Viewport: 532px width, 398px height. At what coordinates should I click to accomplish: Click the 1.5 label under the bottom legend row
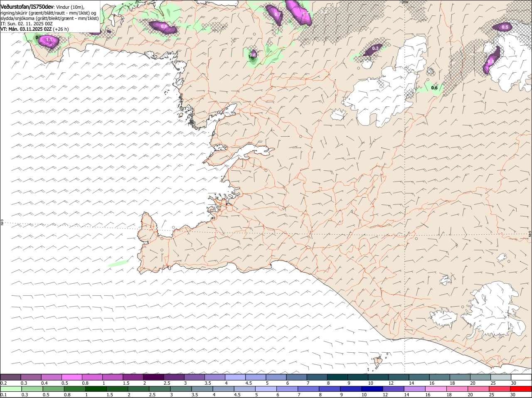point(110,395)
